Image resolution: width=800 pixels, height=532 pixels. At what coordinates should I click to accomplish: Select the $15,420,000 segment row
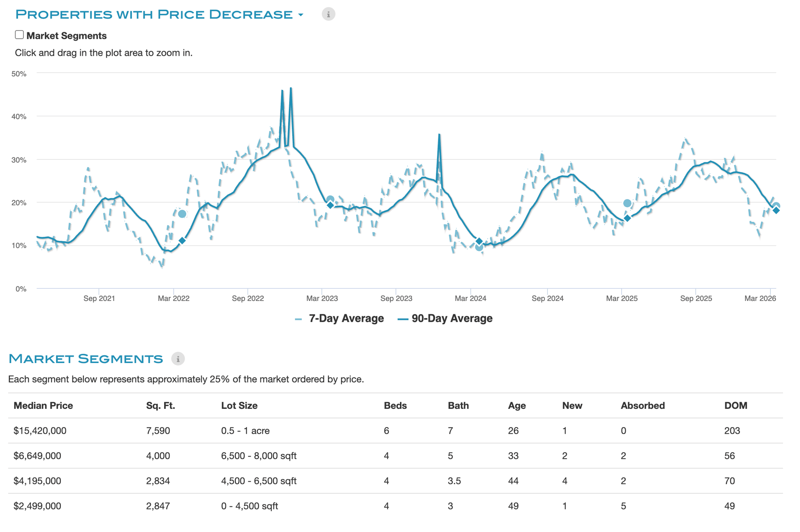click(40, 431)
